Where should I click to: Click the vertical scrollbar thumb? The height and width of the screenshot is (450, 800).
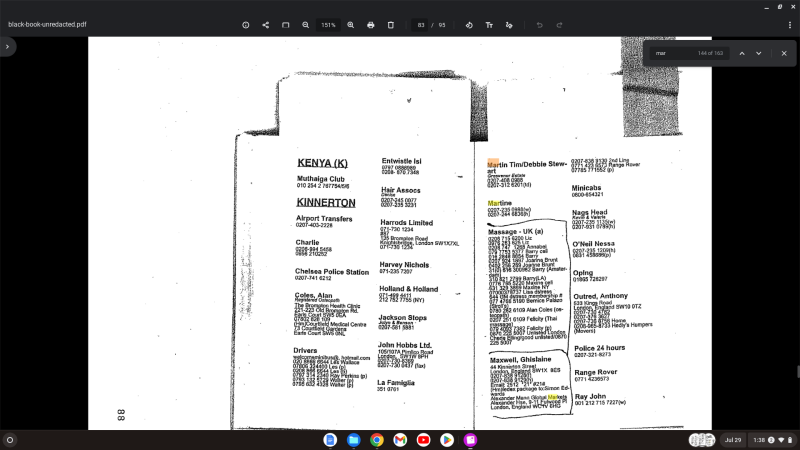tap(798, 371)
